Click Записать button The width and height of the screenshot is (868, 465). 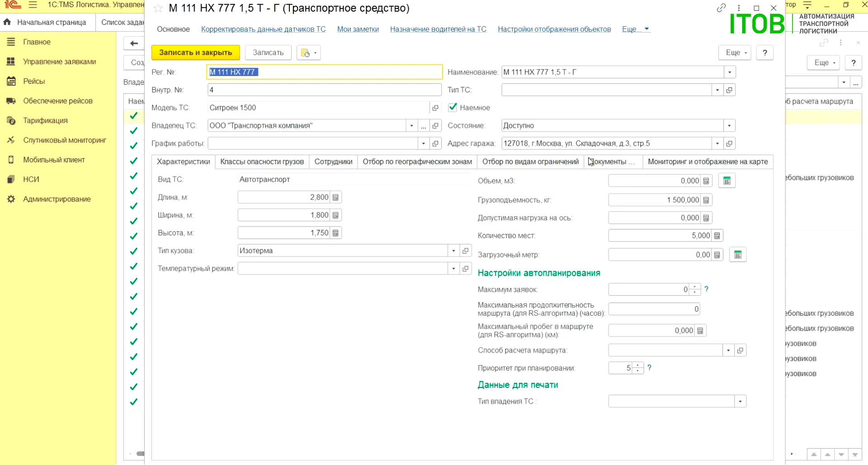pyautogui.click(x=268, y=52)
